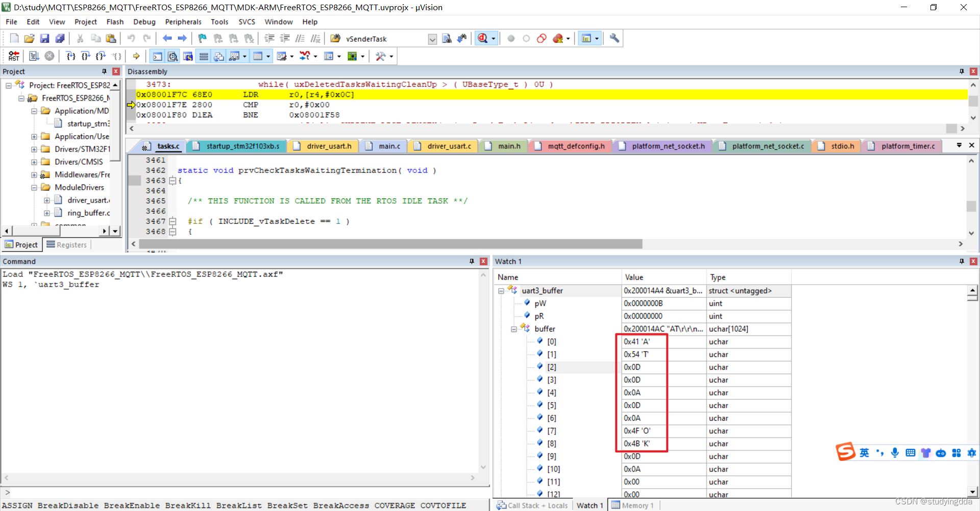
Task: Collapse the uart3_buffer watch entry
Action: pyautogui.click(x=501, y=291)
